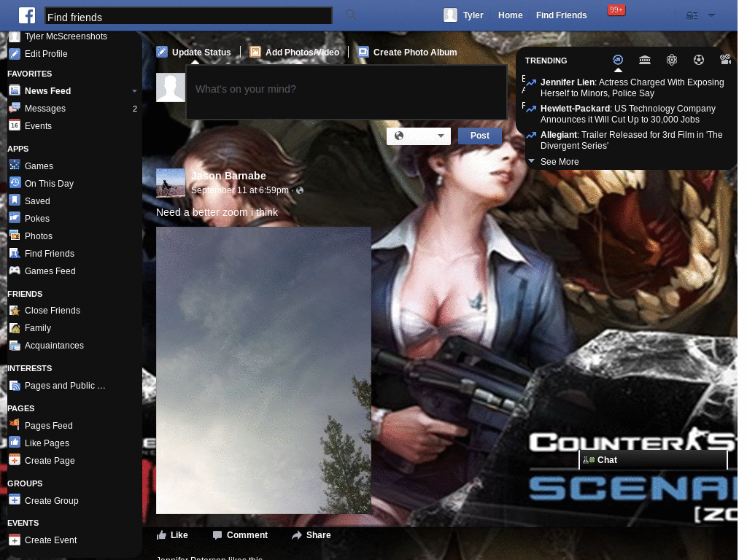Image resolution: width=747 pixels, height=560 pixels.
Task: Click the Post button
Action: [x=480, y=136]
